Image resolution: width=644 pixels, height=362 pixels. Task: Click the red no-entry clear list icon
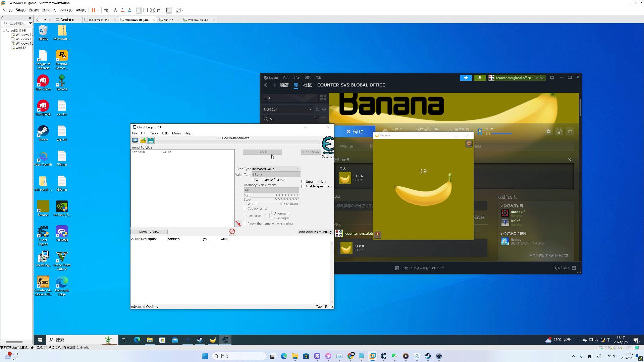click(232, 231)
